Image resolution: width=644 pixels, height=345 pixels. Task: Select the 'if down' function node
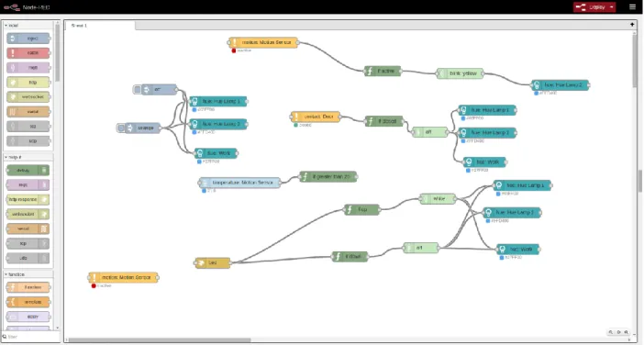tap(350, 257)
